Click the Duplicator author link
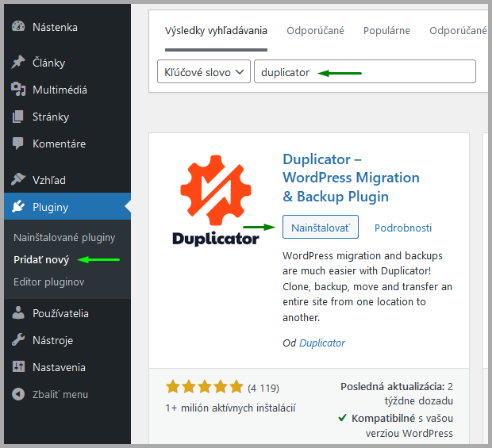The image size is (492, 448). point(322,343)
